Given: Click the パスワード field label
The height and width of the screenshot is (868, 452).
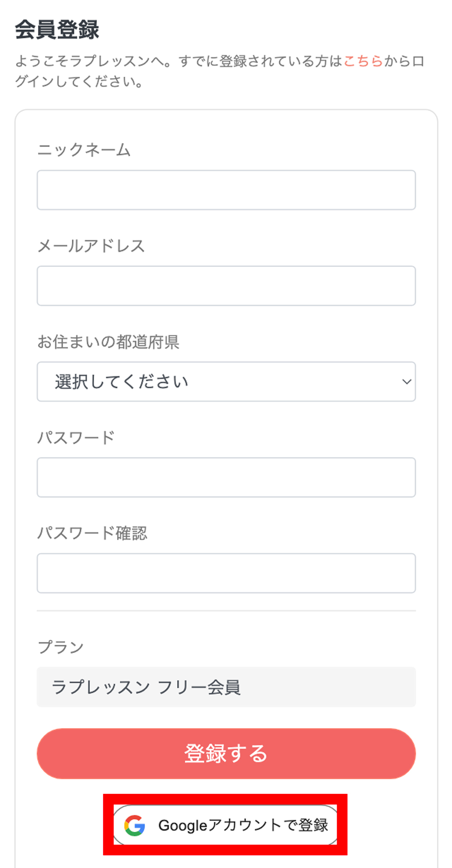Looking at the screenshot, I should 77,437.
